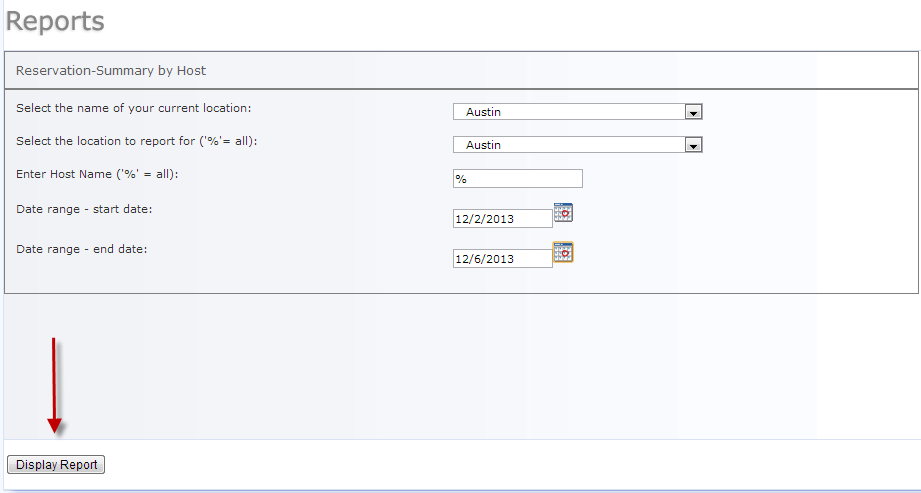The height and width of the screenshot is (493, 921).
Task: Click the start date field showing 12/2/2013
Action: click(502, 218)
